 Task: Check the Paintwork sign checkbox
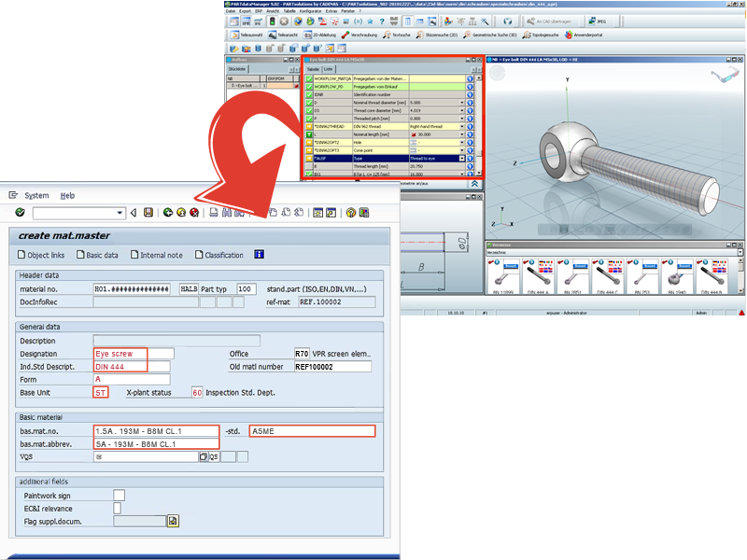(x=119, y=495)
